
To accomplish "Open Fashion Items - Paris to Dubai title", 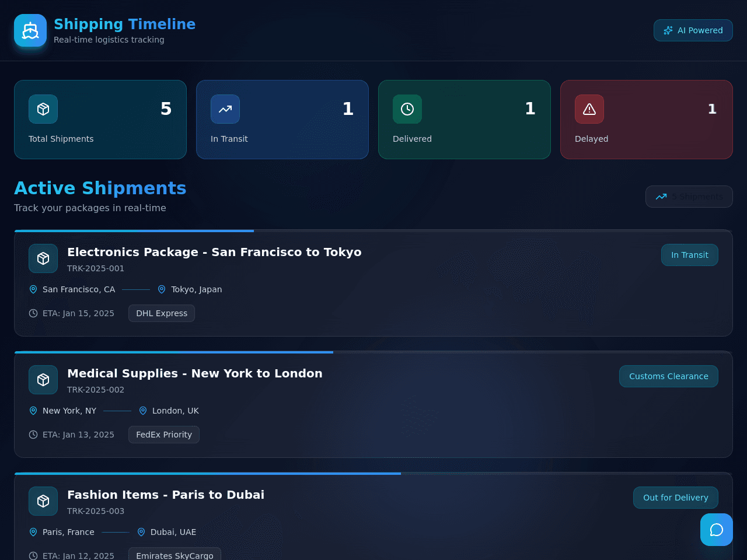I will pyautogui.click(x=166, y=495).
